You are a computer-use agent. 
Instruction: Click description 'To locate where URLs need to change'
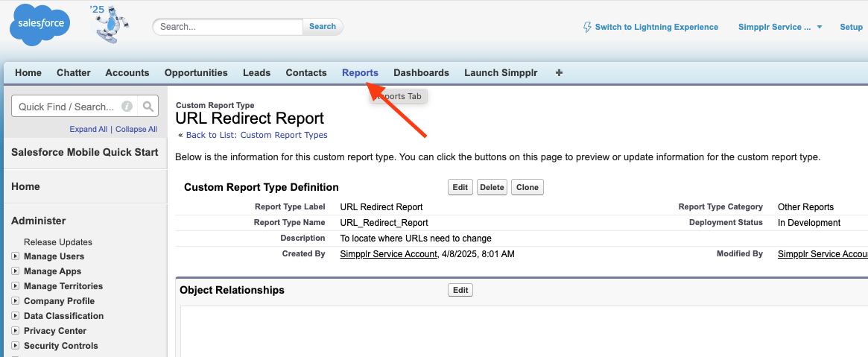416,238
